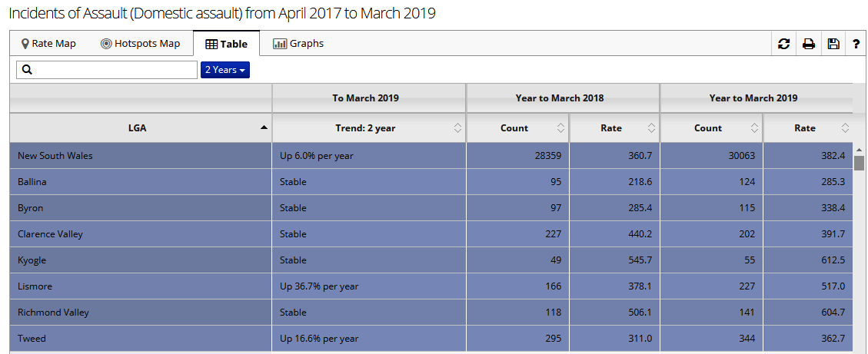Screen dimensions: 868x354
Task: Sort Year to March 2018 Rate column
Action: [651, 128]
